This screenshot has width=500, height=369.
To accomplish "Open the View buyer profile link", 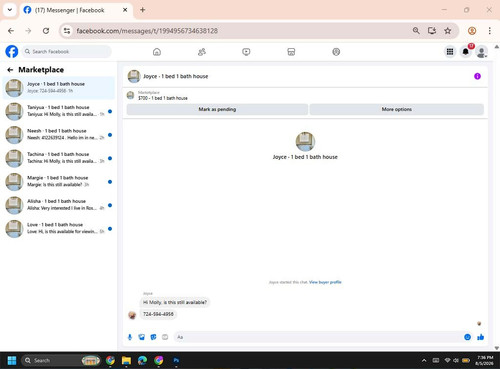I will point(325,282).
